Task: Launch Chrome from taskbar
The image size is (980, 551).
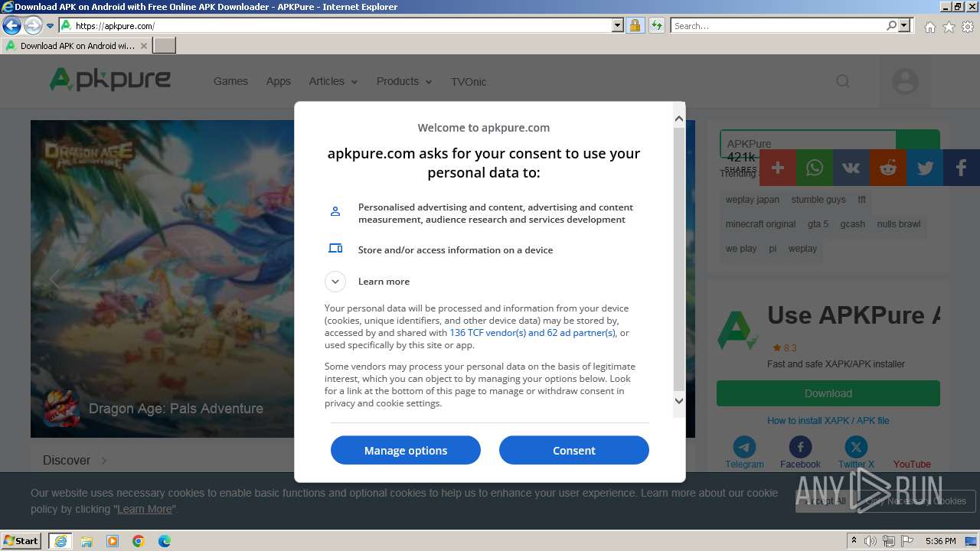Action: pos(139,541)
